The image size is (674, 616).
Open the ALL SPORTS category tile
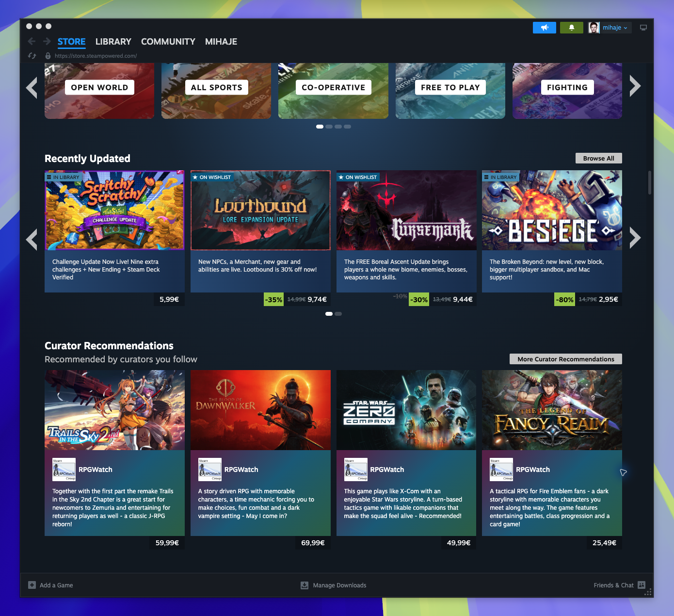216,91
